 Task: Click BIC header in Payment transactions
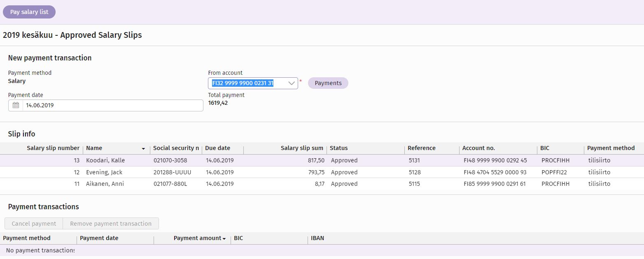click(238, 238)
